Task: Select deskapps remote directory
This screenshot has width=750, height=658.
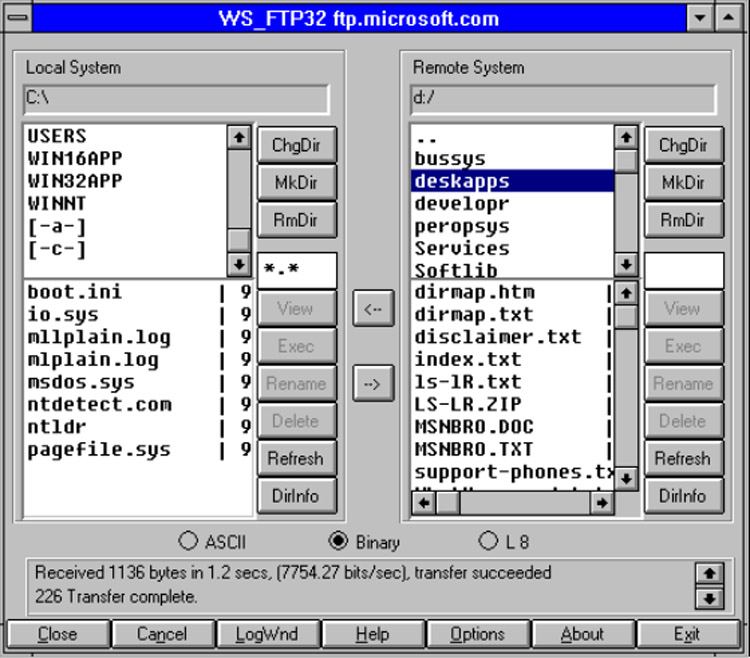Action: click(x=512, y=181)
